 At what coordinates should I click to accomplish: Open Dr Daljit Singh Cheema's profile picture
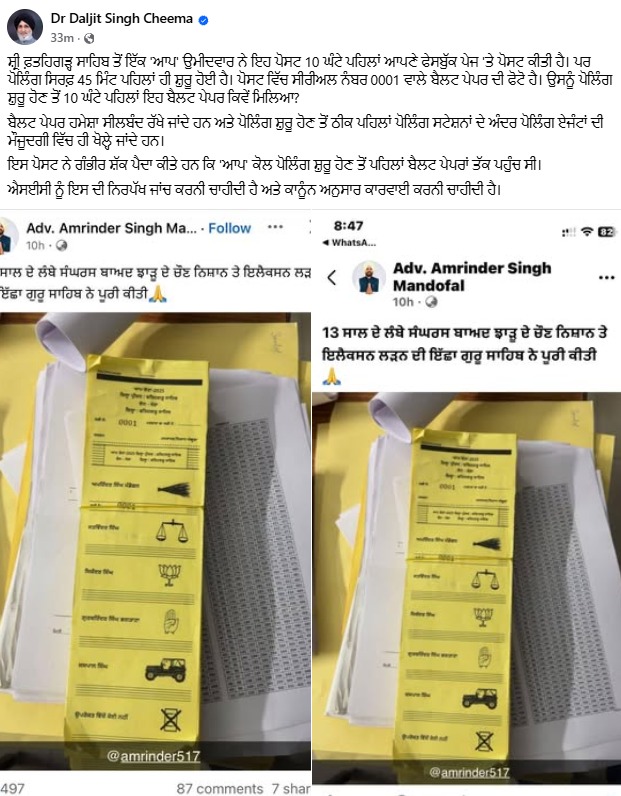click(x=25, y=27)
